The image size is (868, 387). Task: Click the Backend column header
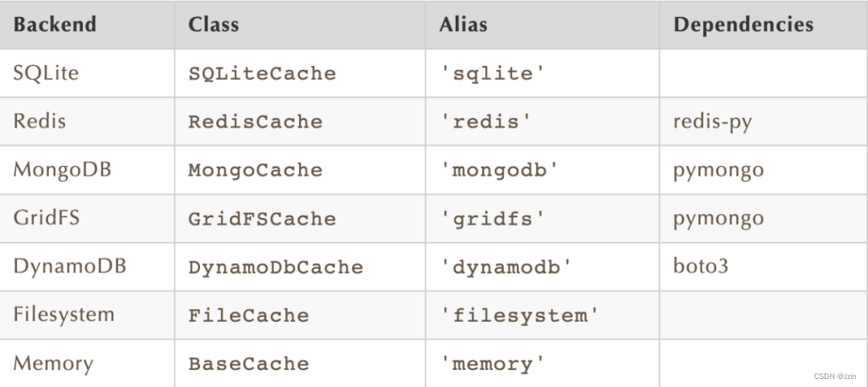(x=55, y=24)
